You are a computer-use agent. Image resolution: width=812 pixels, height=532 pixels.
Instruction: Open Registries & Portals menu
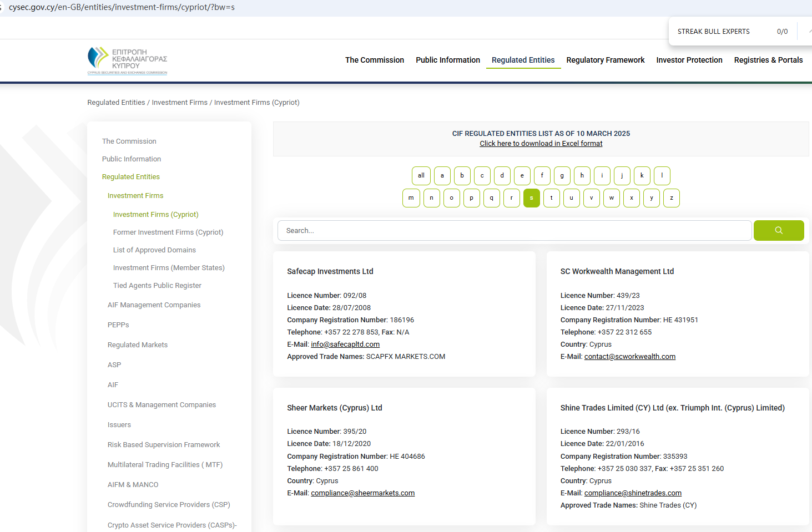point(768,60)
